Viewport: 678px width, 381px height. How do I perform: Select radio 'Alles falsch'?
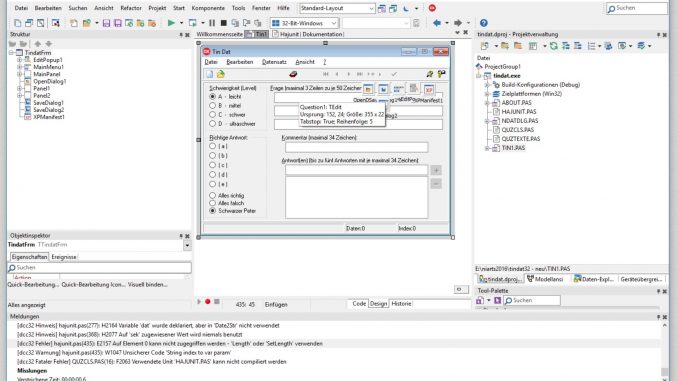pos(212,203)
